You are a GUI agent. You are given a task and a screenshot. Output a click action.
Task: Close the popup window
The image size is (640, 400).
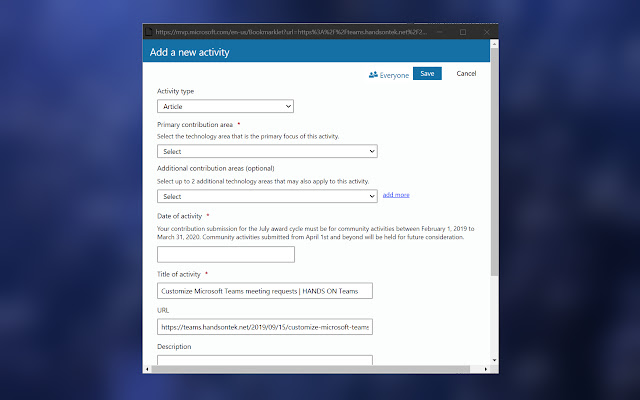487,32
